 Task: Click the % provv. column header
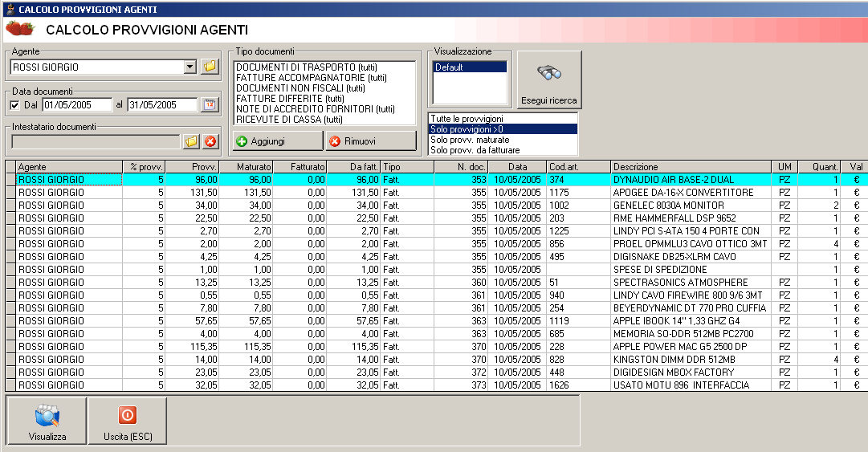[x=144, y=166]
